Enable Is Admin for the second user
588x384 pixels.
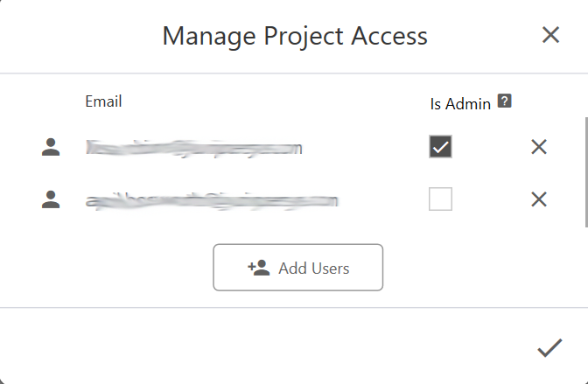click(x=440, y=199)
